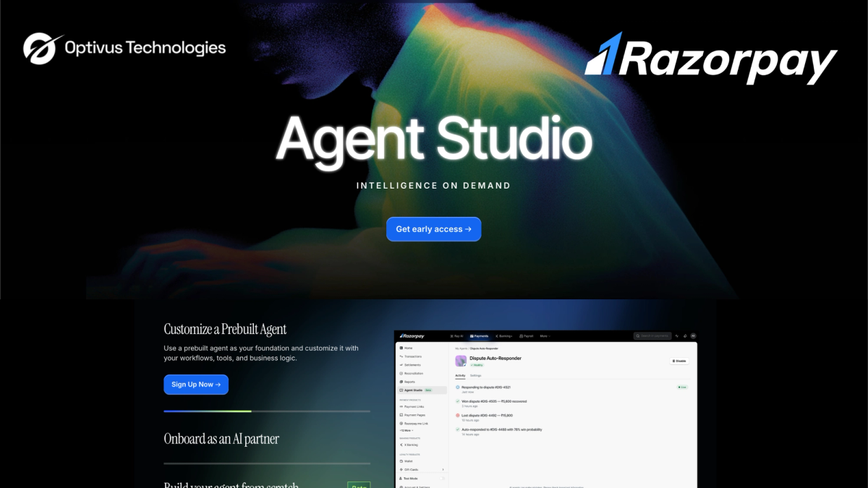Expand Build your agent from scratch section

pyautogui.click(x=231, y=484)
